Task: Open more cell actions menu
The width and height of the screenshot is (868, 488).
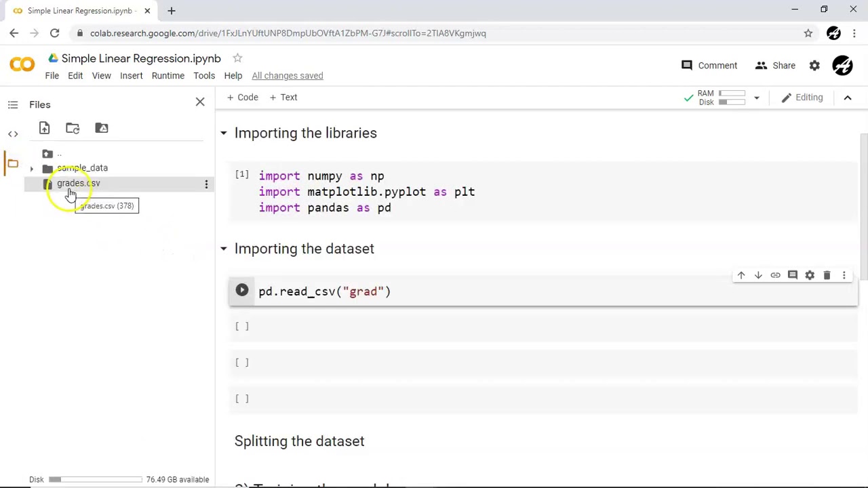Action: (844, 275)
